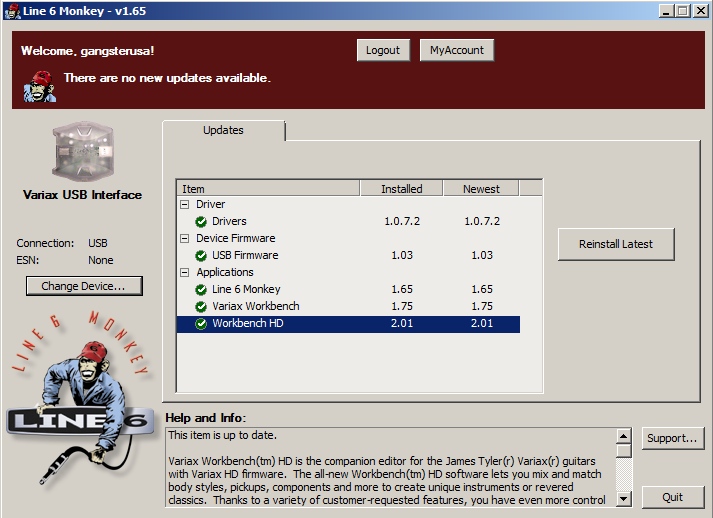Click the Variax USB Interface device image

pyautogui.click(x=82, y=151)
